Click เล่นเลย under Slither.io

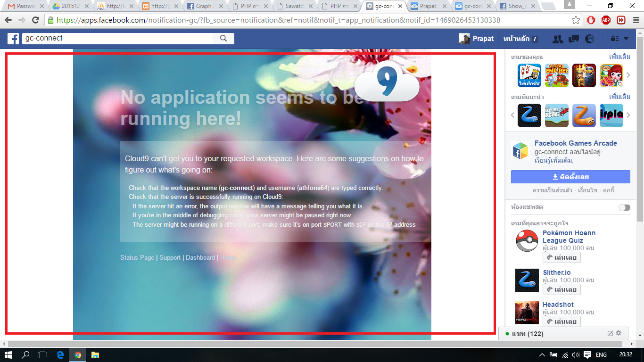click(x=561, y=289)
